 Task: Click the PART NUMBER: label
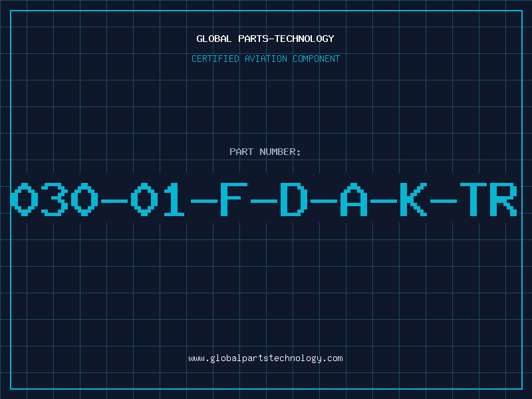point(265,152)
